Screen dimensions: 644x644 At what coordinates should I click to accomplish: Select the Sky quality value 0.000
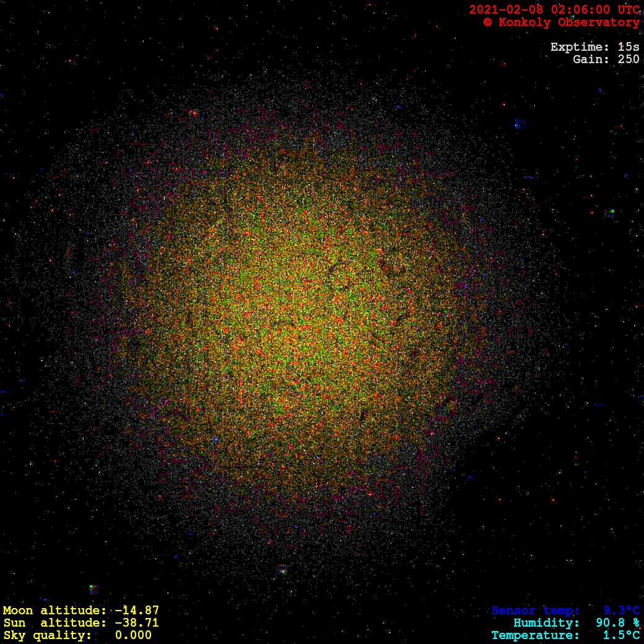tap(133, 635)
